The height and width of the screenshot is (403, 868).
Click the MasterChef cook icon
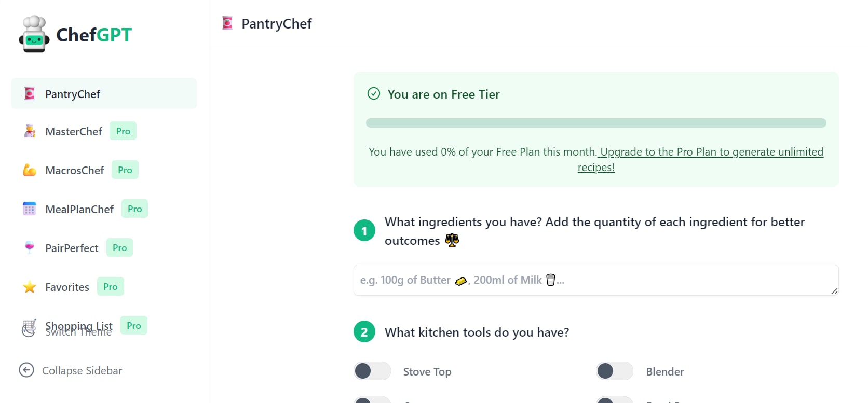coord(30,131)
